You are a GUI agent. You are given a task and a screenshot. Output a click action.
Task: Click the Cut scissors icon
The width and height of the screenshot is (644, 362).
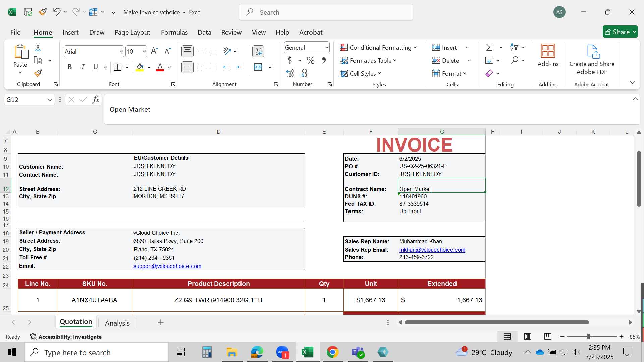tap(38, 48)
